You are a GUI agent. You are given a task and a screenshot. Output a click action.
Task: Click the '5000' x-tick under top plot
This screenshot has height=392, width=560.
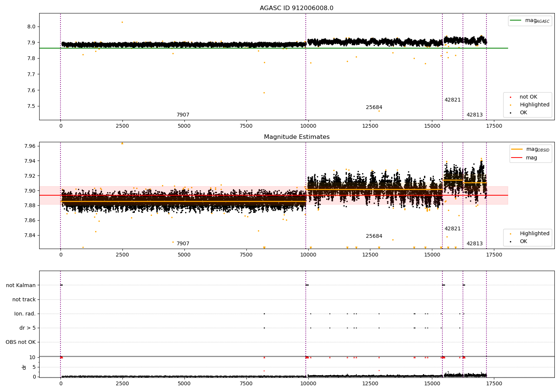pos(184,126)
